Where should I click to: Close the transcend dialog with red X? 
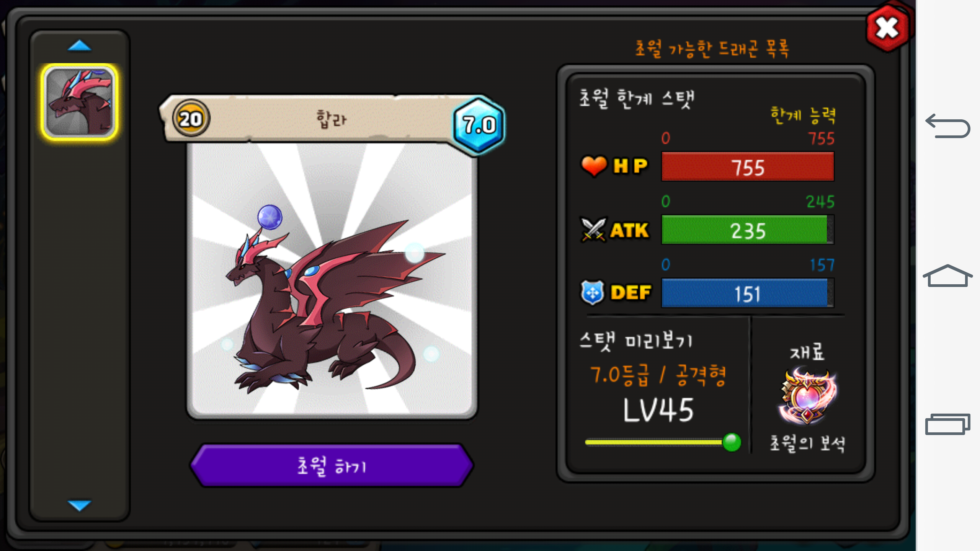887,28
